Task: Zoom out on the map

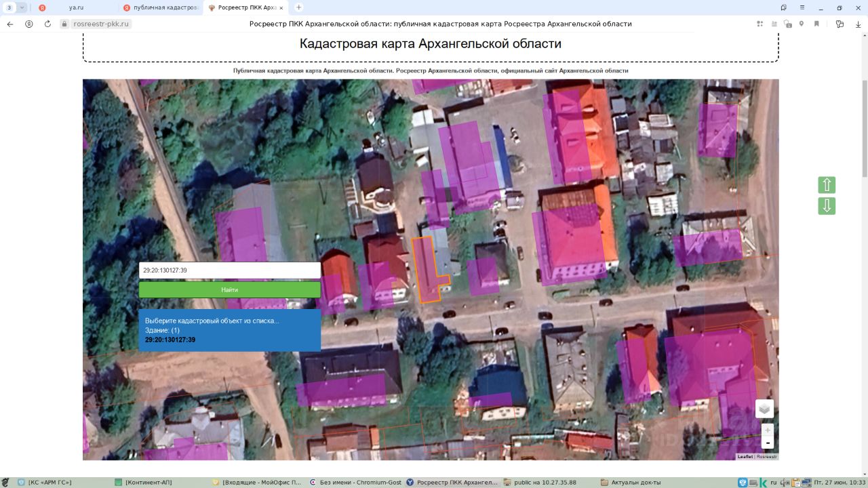Action: coord(768,443)
